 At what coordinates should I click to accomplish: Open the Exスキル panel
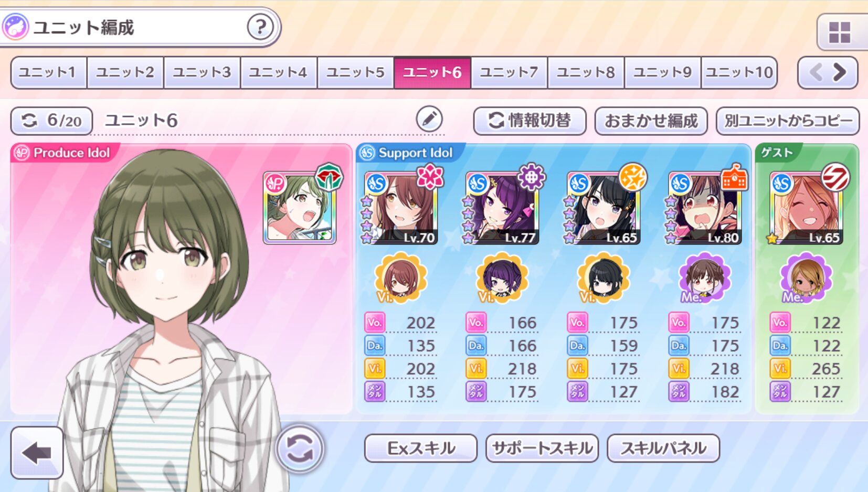coord(421,448)
